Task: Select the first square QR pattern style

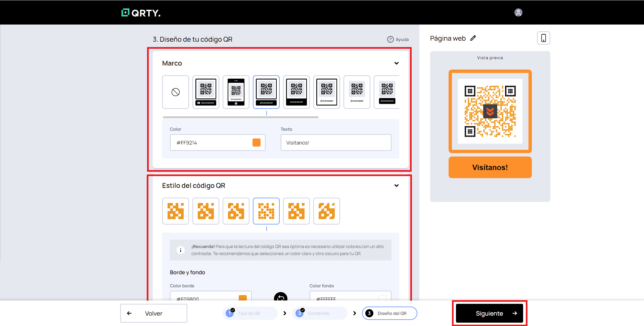Action: point(176,211)
